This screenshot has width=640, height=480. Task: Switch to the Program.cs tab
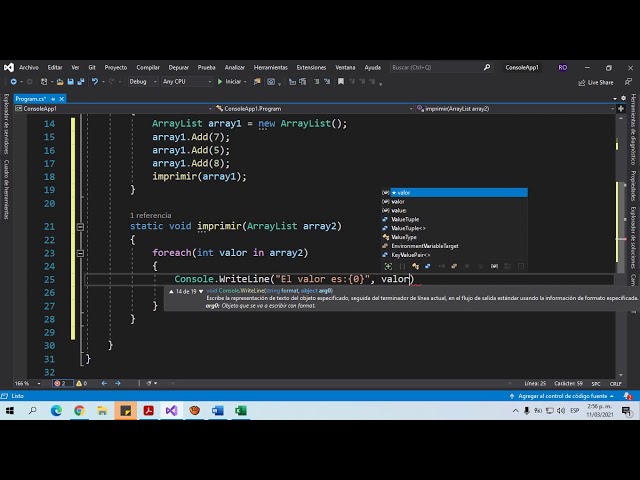tap(31, 99)
